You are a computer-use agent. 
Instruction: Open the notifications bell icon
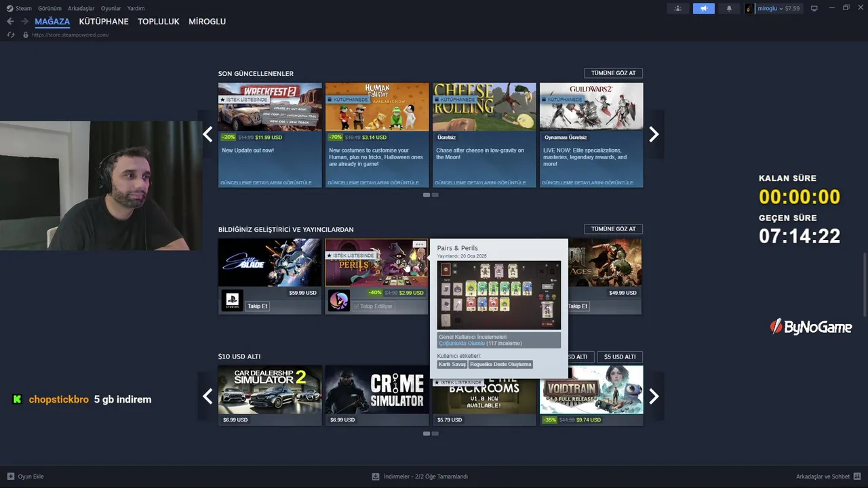(x=729, y=9)
